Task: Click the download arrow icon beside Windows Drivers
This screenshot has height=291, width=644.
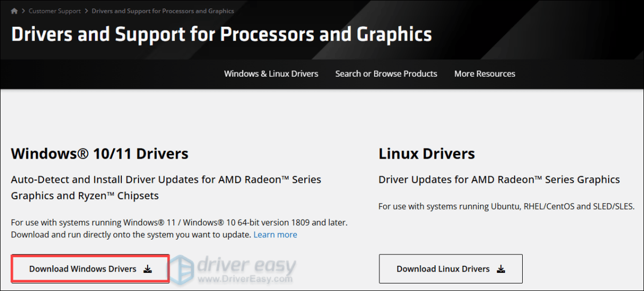Action: pos(148,269)
